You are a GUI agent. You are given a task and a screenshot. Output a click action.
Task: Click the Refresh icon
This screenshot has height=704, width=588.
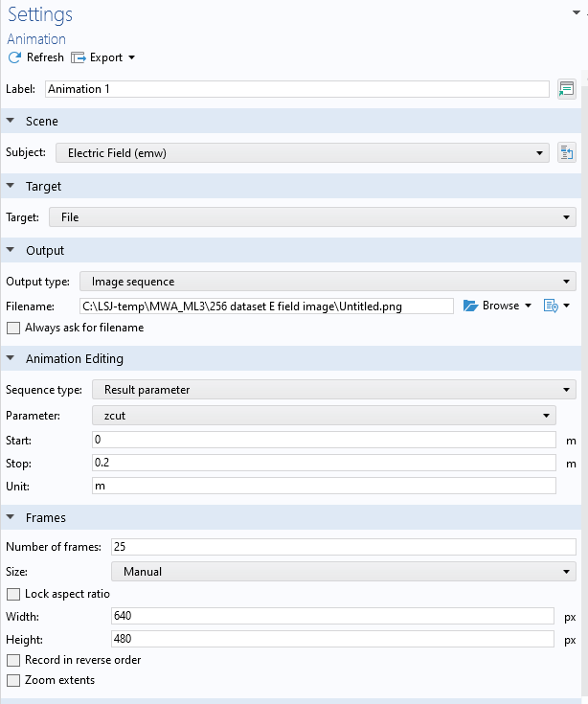(14, 57)
